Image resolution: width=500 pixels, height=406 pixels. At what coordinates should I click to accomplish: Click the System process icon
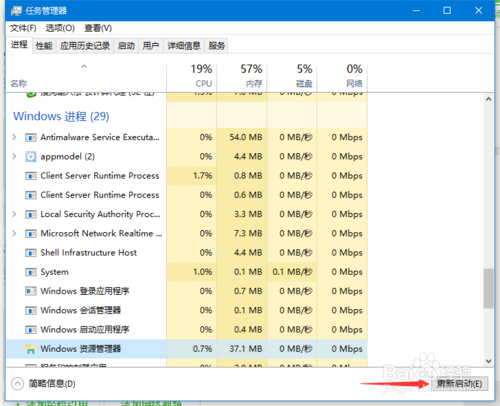point(31,272)
